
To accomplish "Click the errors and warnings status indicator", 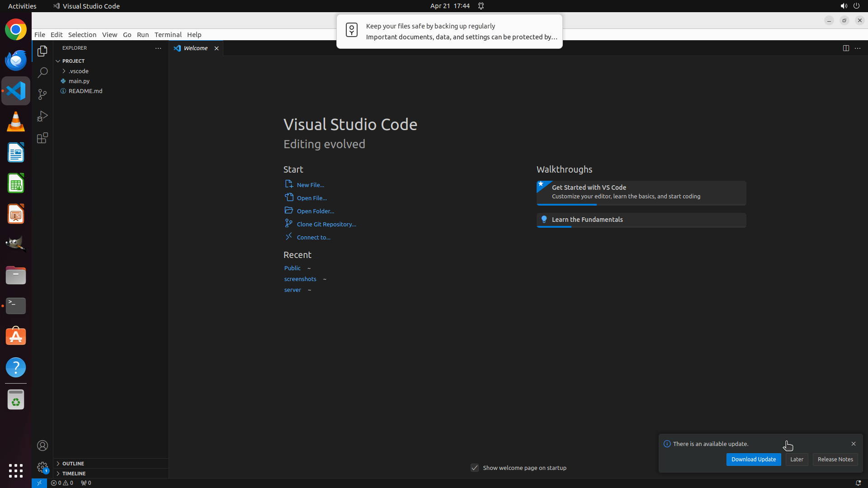I will point(62,483).
